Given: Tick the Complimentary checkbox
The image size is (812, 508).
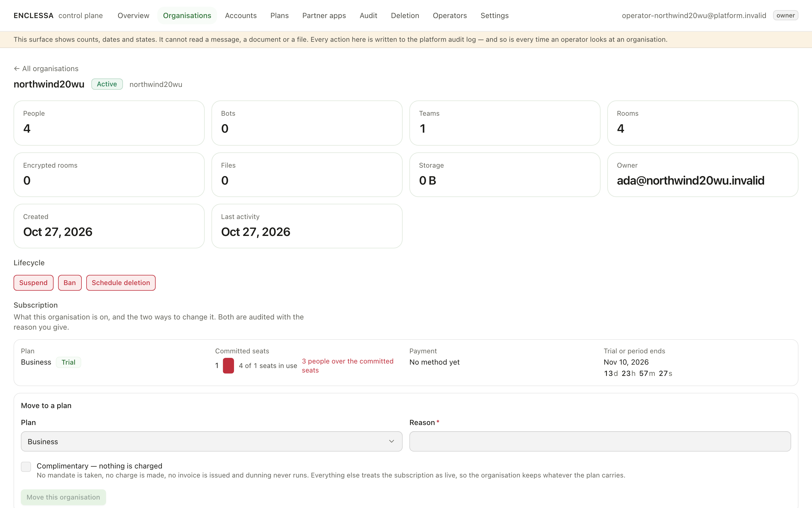Looking at the screenshot, I should coord(26,466).
